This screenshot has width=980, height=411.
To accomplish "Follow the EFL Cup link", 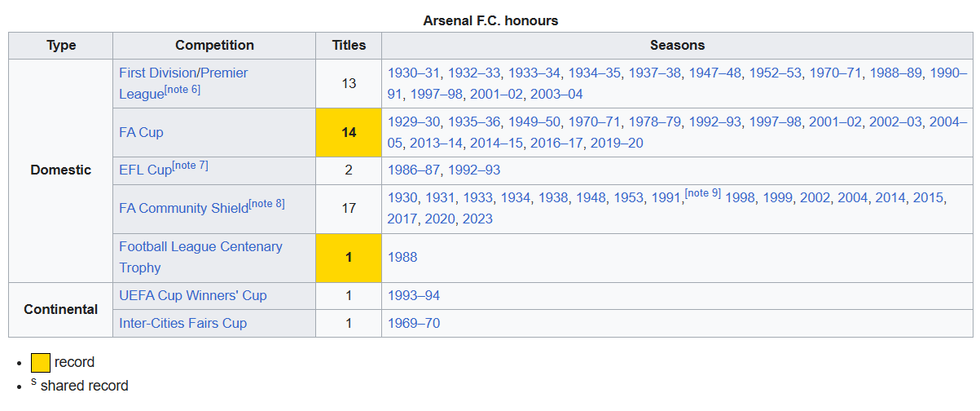I will click(x=145, y=170).
